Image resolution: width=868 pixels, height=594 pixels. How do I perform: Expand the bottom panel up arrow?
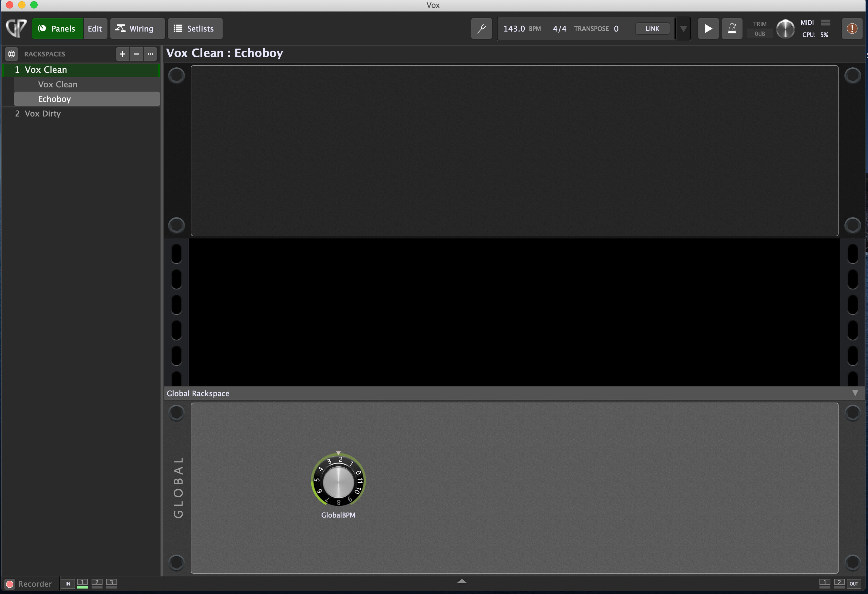(x=462, y=581)
